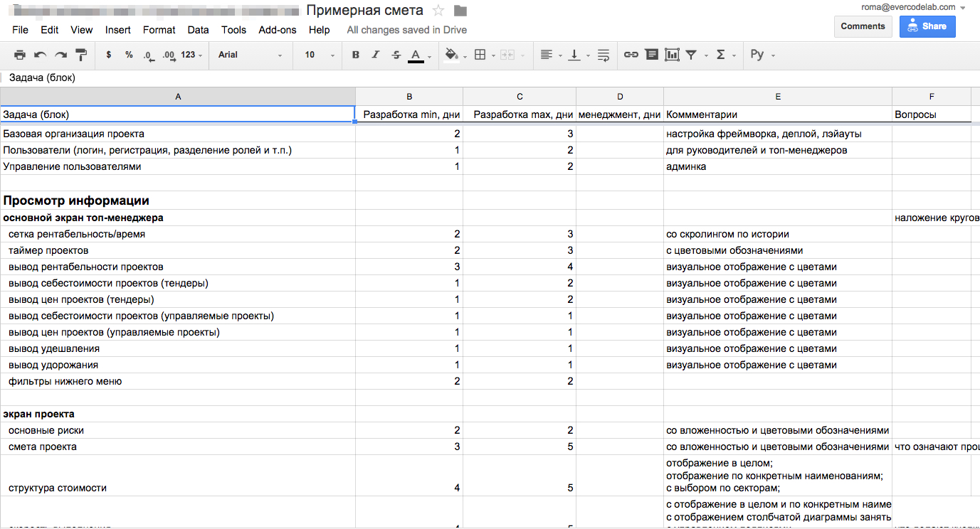Toggle bold formatting

pyautogui.click(x=356, y=55)
